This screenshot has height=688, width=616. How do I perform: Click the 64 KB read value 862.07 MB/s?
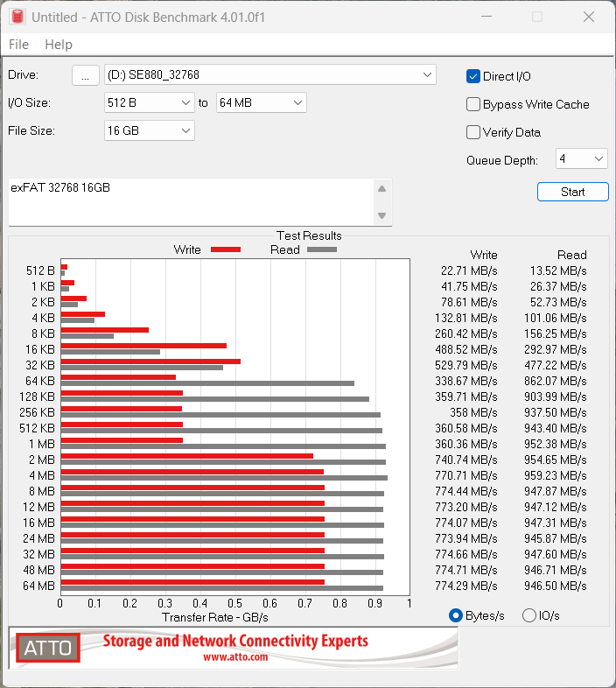[556, 382]
